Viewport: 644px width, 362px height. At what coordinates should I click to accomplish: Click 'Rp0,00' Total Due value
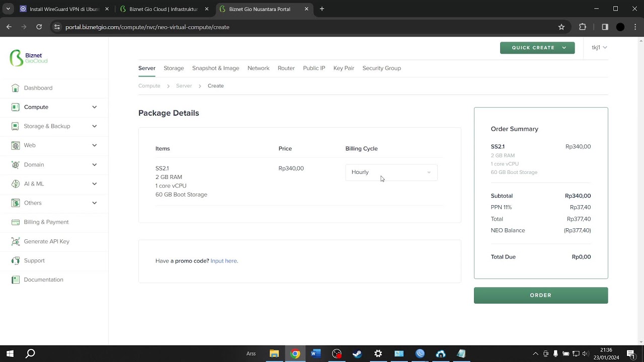coord(581,257)
